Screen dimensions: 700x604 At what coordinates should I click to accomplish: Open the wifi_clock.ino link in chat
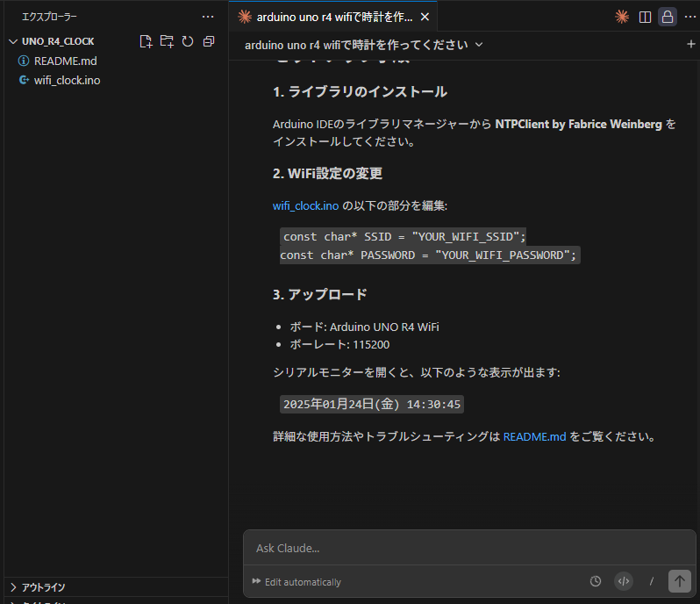tap(306, 206)
